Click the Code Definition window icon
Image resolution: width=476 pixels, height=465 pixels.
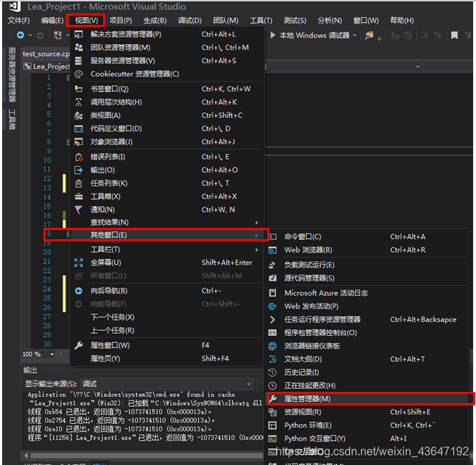[x=79, y=128]
